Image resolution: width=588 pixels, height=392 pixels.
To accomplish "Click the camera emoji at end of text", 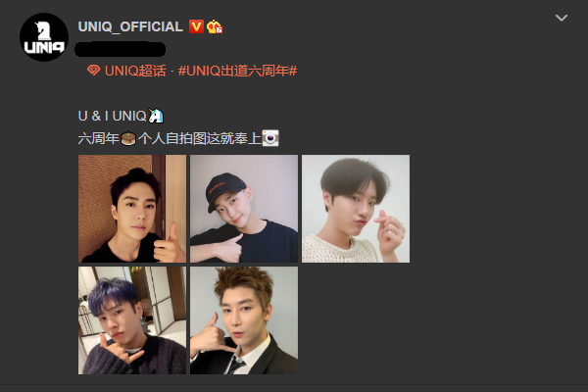I will (x=270, y=138).
